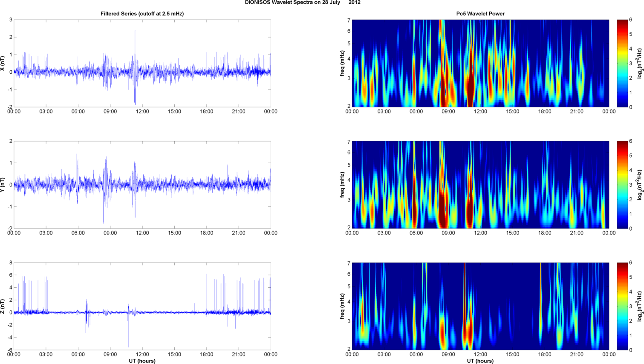Click inside the Y component filtered series plot
The width and height of the screenshot is (644, 364).
[142, 185]
